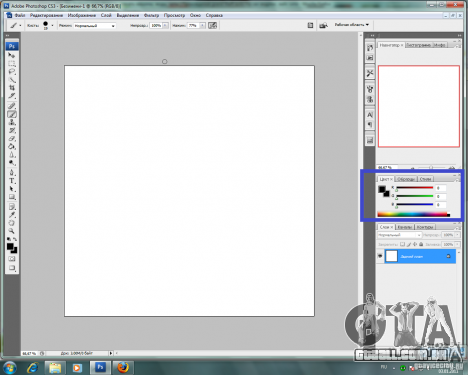Enable airbrush mode in options bar

tap(212, 25)
